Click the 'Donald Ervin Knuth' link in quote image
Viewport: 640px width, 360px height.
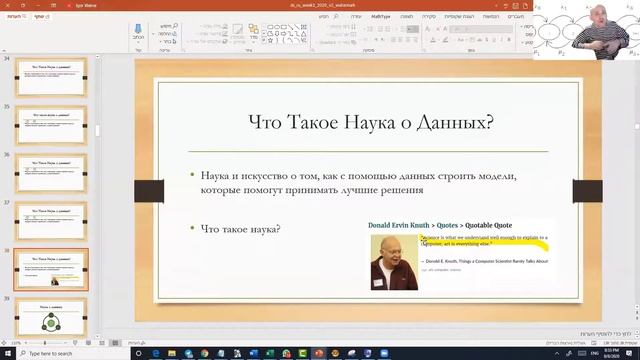[x=398, y=225]
